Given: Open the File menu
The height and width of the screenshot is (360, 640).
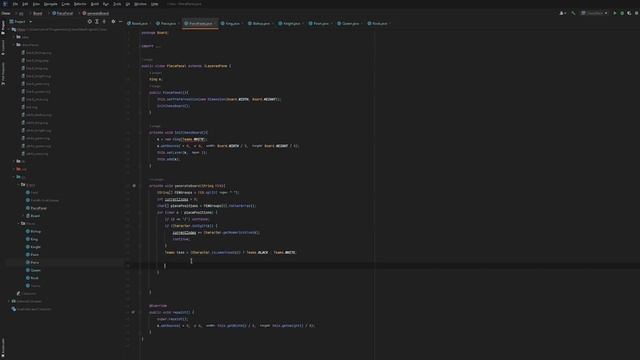Looking at the screenshot, I should (x=16, y=4).
